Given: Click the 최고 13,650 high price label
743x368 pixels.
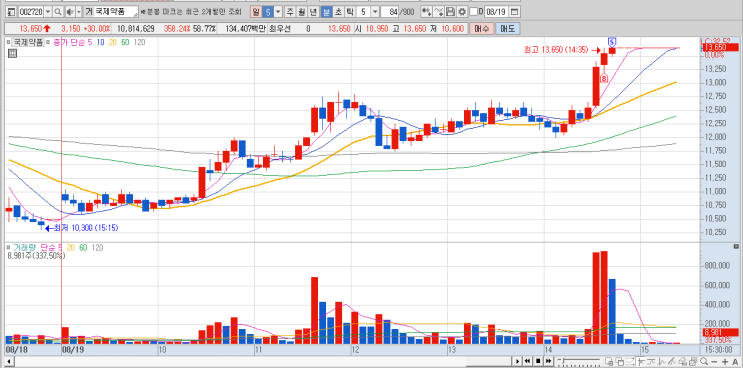Looking at the screenshot, I should (x=556, y=49).
